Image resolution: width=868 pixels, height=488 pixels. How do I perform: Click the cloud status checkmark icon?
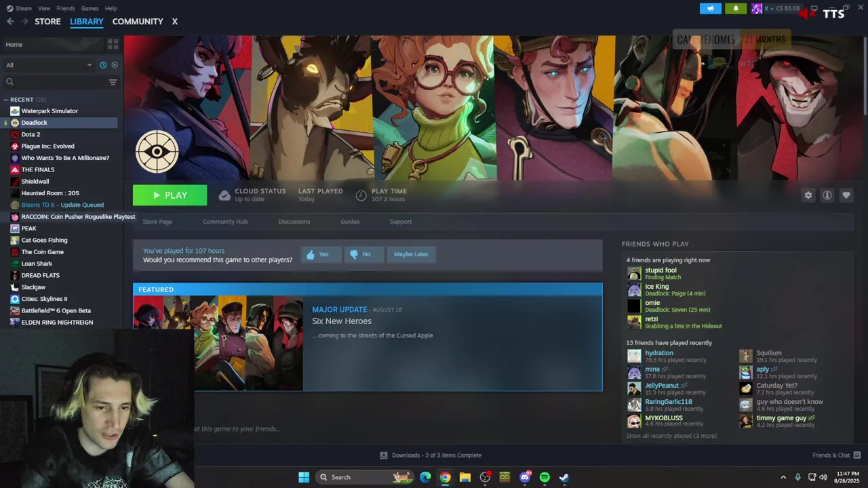(x=224, y=195)
